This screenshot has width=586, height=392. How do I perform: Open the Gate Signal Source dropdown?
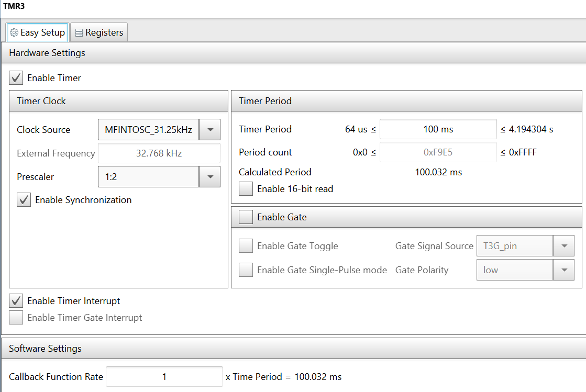pos(525,245)
